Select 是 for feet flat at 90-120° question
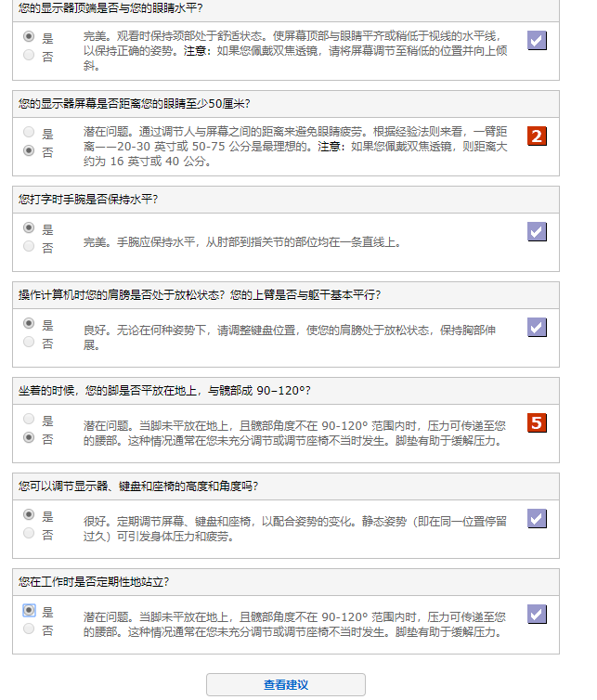Image resolution: width=597 pixels, height=700 pixels. pos(29,419)
